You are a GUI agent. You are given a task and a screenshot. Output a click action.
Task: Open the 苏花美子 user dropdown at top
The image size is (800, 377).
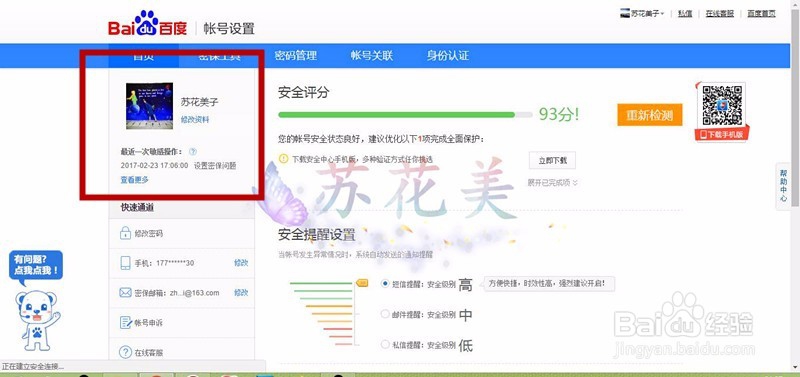(x=642, y=14)
